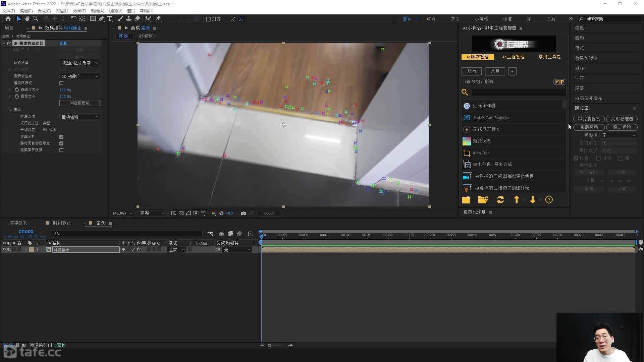The width and height of the screenshot is (644, 362).
Task: Toggle transparency grid icon under viewer
Action: coord(181,213)
